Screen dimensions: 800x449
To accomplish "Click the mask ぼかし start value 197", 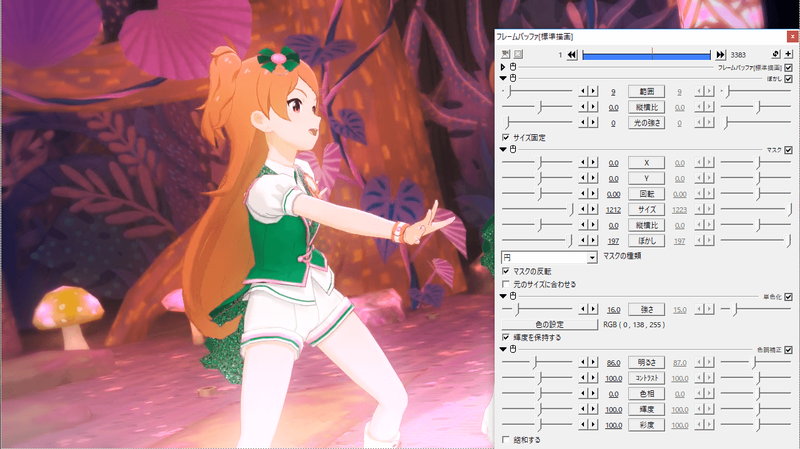I will click(613, 241).
